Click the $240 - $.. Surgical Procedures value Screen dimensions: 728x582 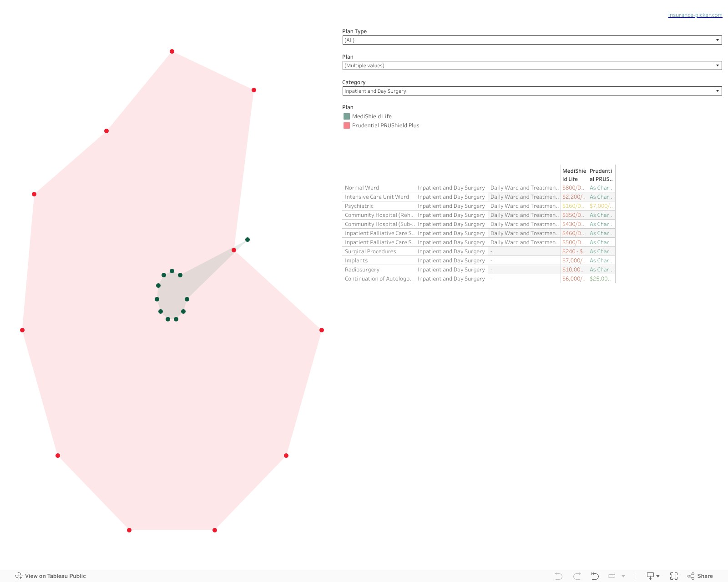tap(574, 251)
